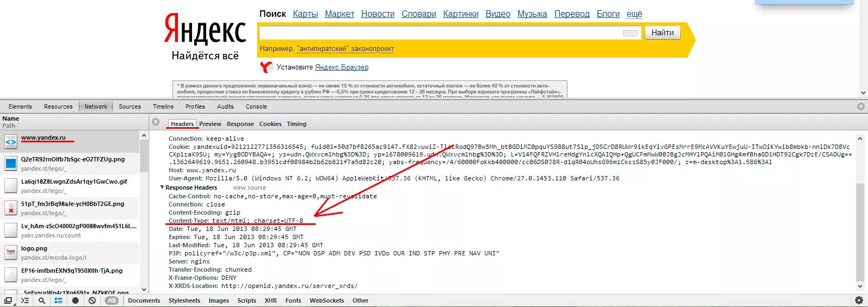
Task: Filter requests by Images
Action: (x=219, y=300)
